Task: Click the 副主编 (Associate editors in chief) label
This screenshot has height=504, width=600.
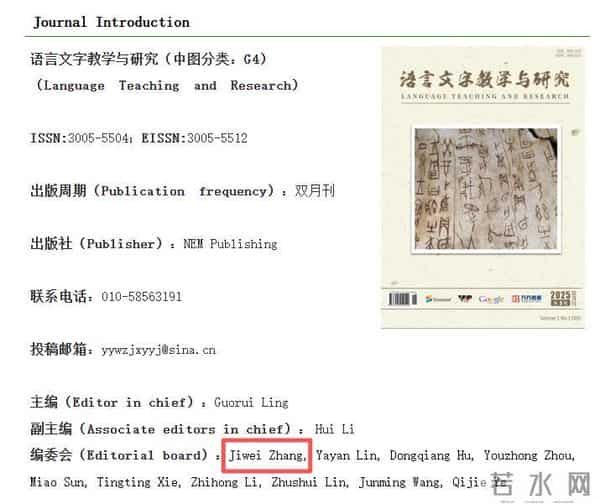Action: 167,429
